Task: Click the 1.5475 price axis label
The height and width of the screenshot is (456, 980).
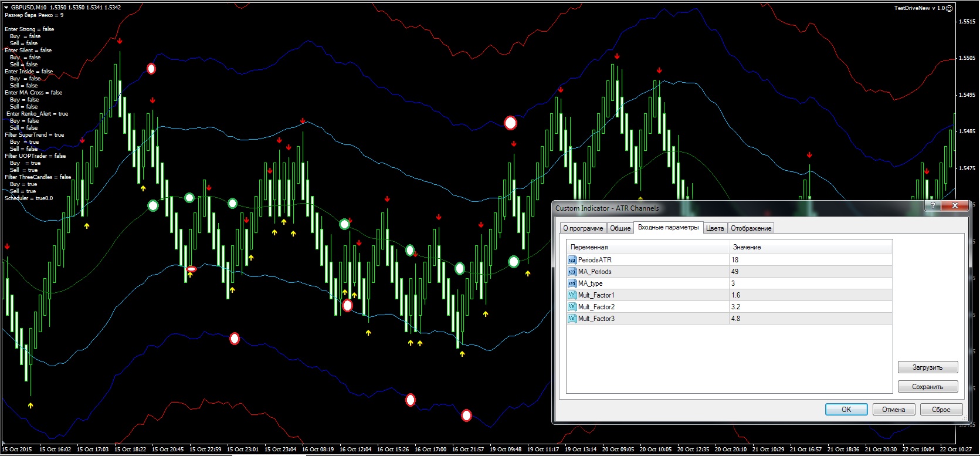Action: [967, 168]
